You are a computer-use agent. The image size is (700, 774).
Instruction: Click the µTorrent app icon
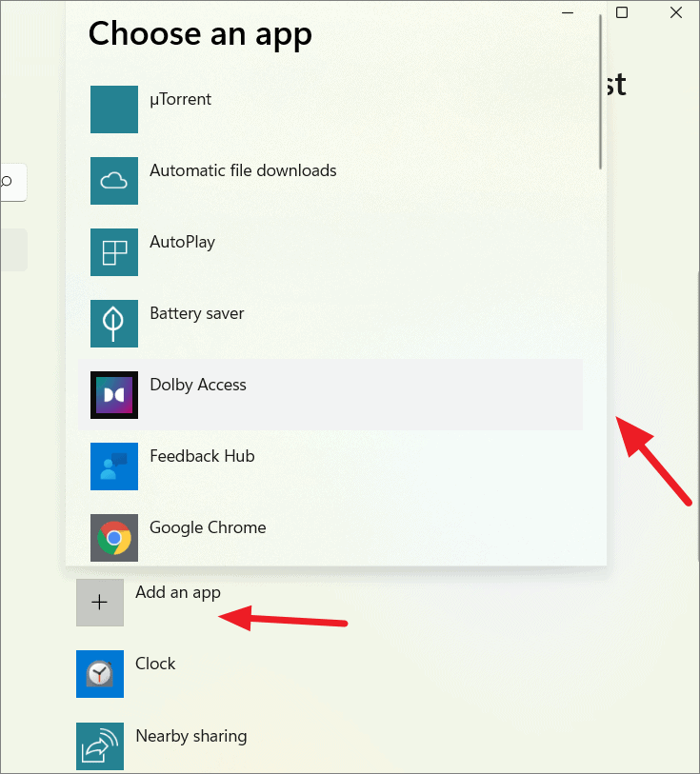[x=114, y=109]
